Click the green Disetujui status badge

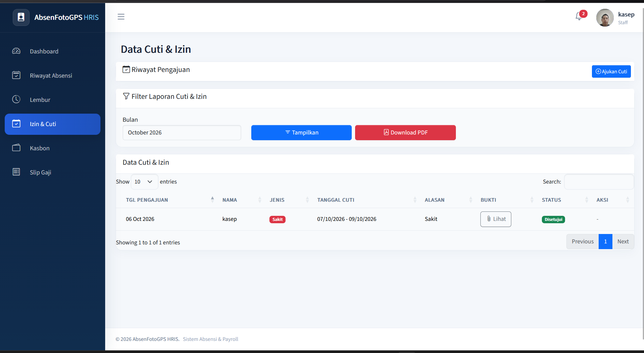point(553,220)
